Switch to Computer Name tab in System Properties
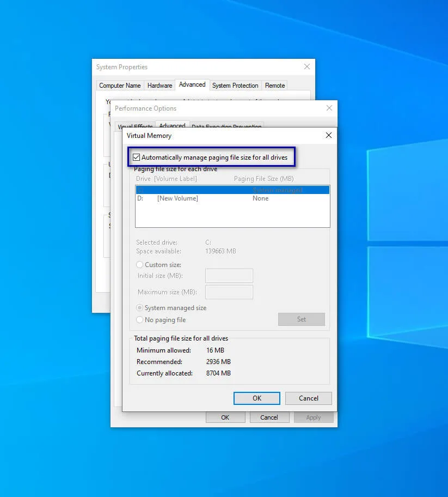Screen dimensions: 448x497 click(120, 86)
